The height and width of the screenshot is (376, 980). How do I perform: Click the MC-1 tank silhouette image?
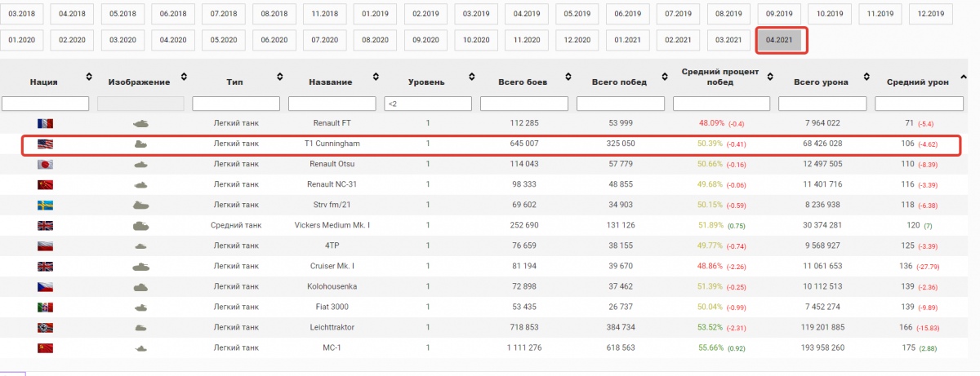tap(140, 348)
